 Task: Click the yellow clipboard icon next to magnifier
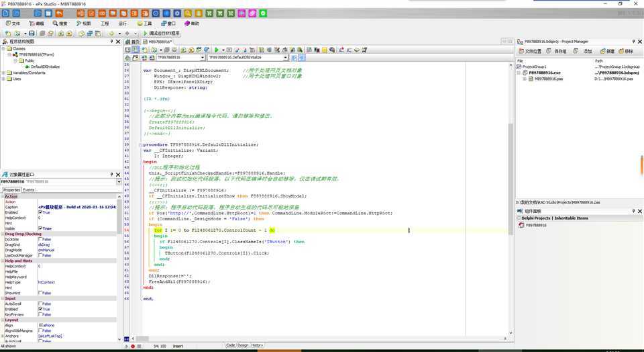click(x=199, y=13)
